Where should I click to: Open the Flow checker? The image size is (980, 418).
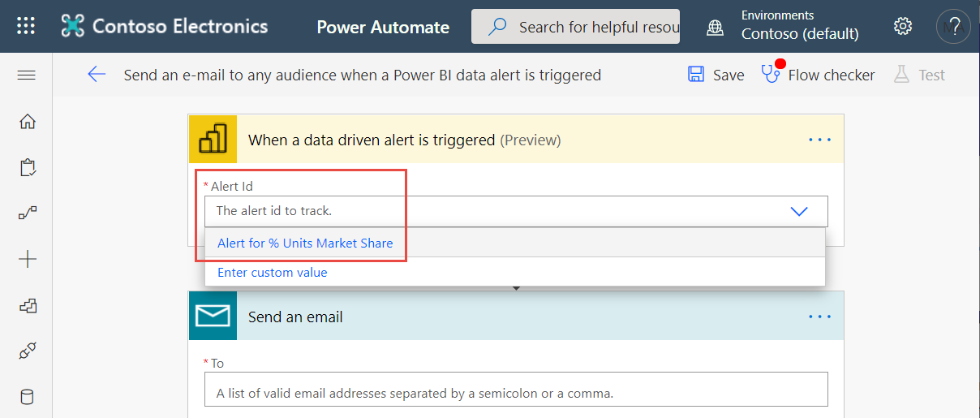pyautogui.click(x=818, y=75)
